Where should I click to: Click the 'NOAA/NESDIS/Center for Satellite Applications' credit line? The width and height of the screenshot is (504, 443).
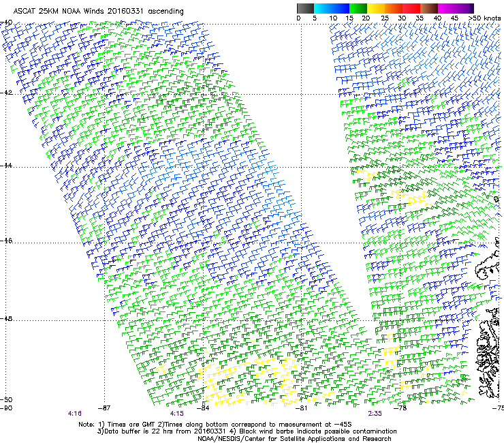point(294,438)
